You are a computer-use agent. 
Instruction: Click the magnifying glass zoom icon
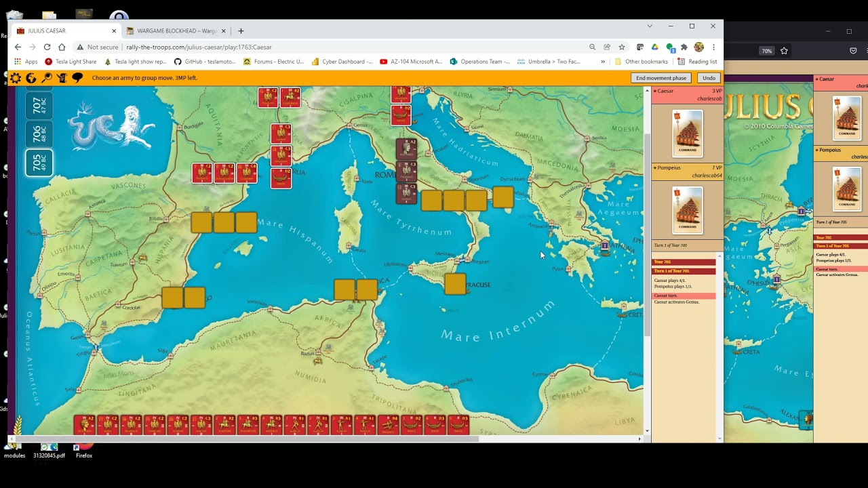pyautogui.click(x=47, y=78)
